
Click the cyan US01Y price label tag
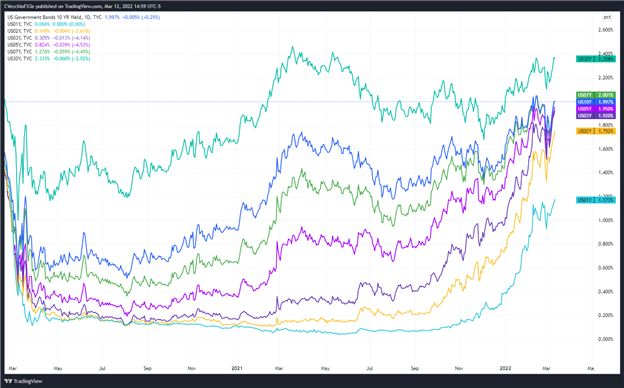pos(596,200)
